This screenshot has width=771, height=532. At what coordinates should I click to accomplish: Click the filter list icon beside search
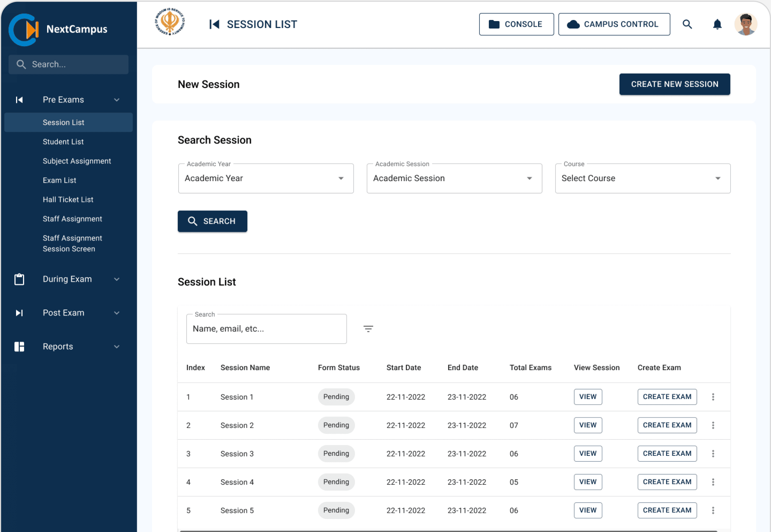368,329
